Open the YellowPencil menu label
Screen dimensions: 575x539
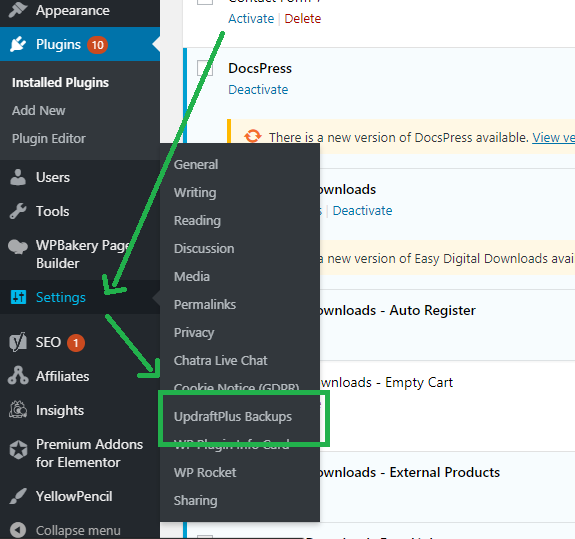coord(74,496)
